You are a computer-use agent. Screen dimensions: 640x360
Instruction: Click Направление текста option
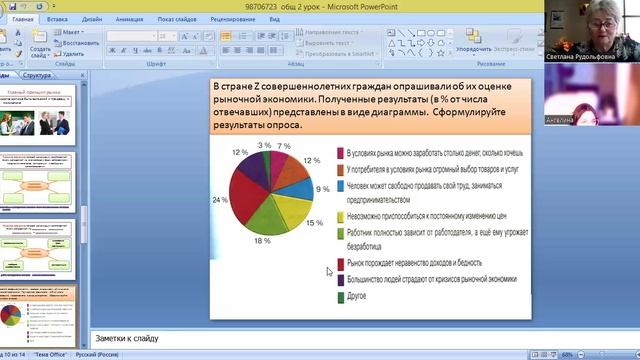coord(329,32)
